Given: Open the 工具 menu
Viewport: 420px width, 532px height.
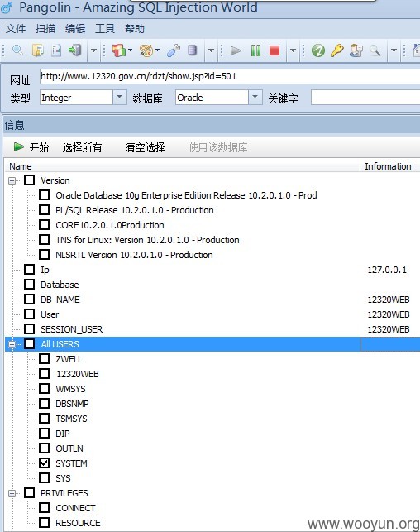Looking at the screenshot, I should (x=105, y=28).
